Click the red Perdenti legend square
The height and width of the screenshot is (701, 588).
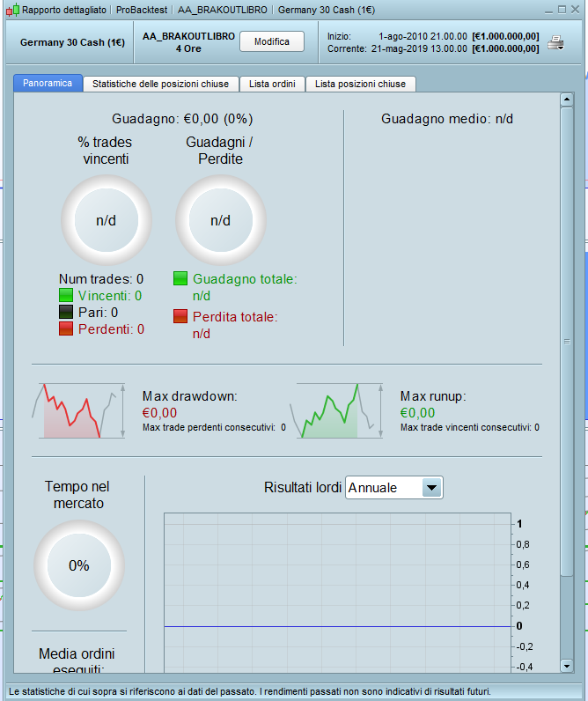pyautogui.click(x=66, y=329)
